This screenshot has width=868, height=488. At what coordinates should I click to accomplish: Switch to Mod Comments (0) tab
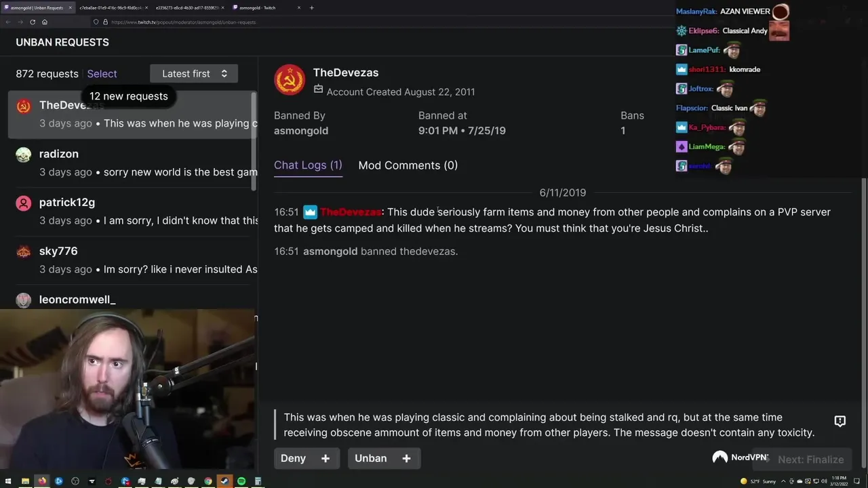click(408, 165)
